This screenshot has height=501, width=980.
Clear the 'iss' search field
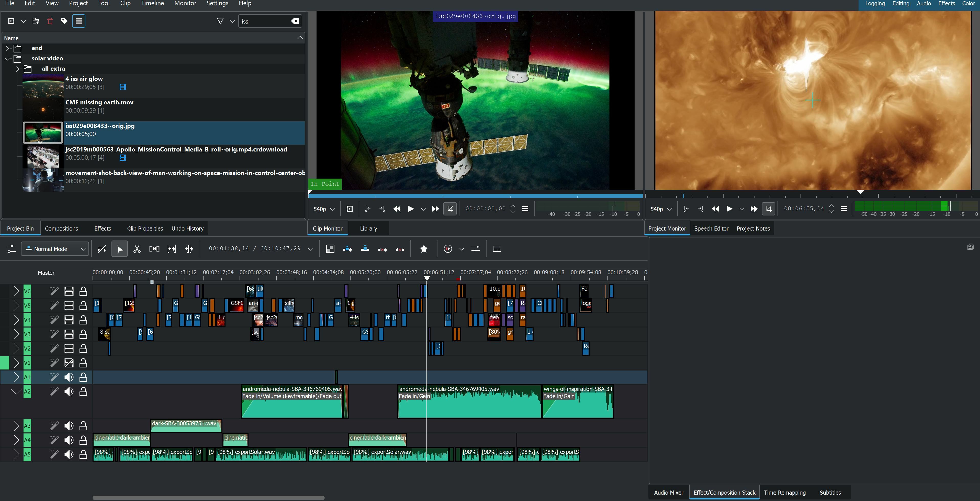point(295,21)
